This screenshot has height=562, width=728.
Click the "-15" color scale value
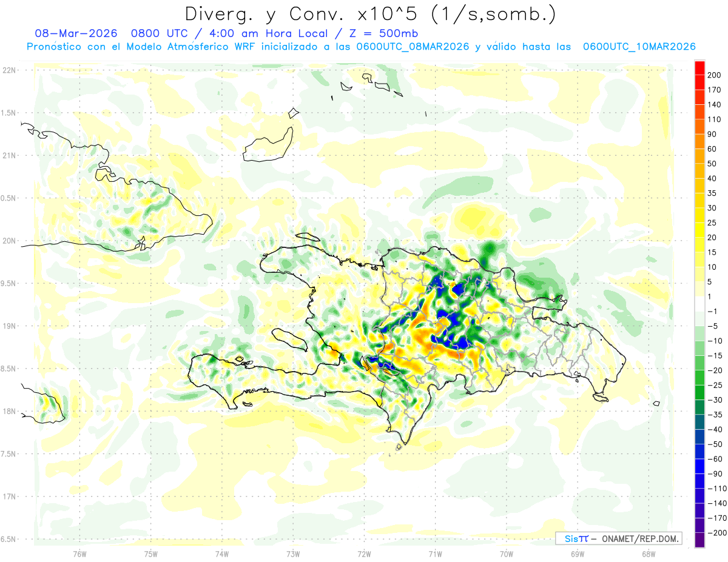pos(716,355)
